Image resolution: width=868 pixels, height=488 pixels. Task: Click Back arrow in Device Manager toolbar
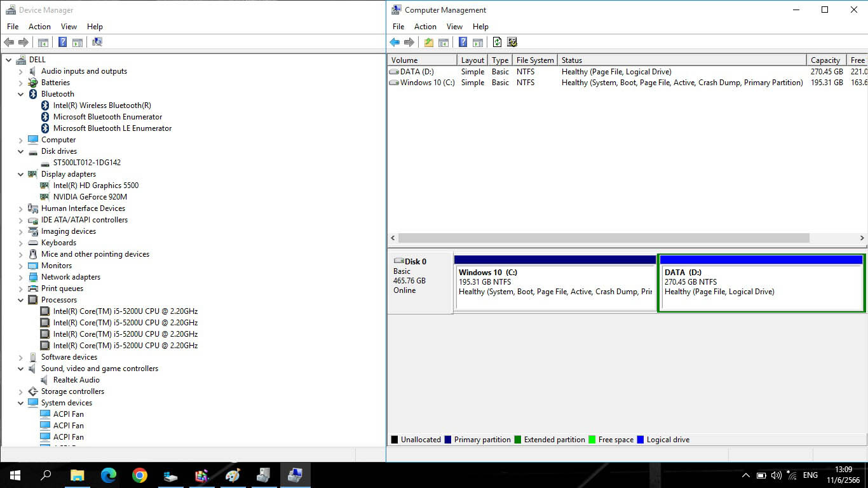point(9,43)
